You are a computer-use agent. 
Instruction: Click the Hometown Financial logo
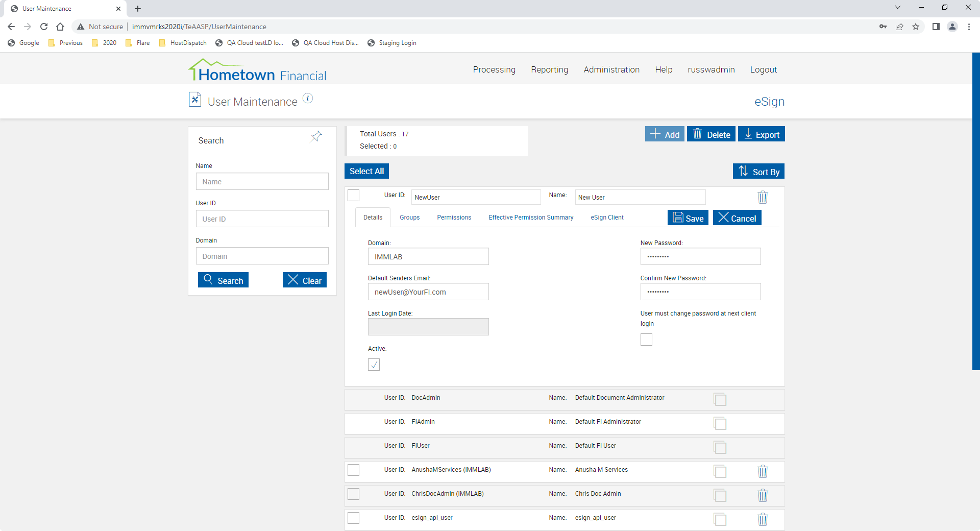(257, 70)
